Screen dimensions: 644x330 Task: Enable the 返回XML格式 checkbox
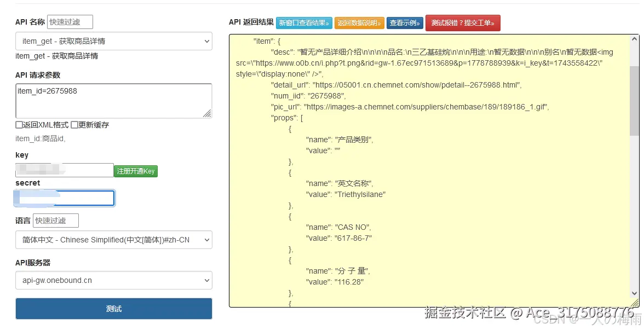18,124
